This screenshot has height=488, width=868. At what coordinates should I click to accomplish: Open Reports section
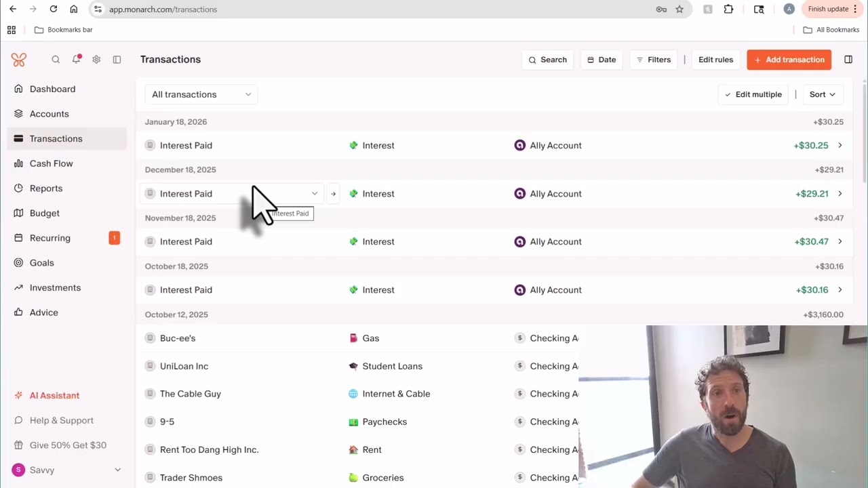[x=67, y=188]
